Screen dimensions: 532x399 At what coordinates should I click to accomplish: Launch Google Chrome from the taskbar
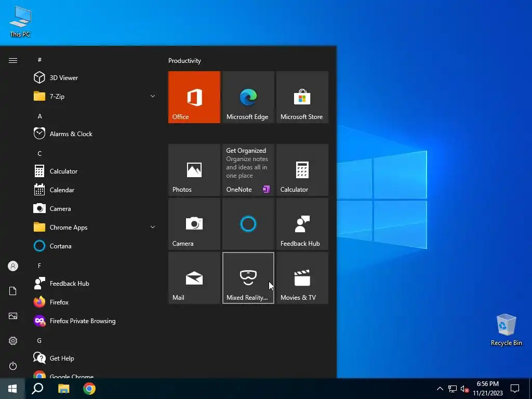(89, 389)
